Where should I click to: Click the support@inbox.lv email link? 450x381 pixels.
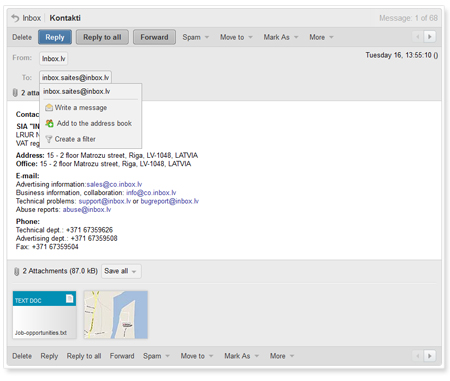[x=105, y=201]
